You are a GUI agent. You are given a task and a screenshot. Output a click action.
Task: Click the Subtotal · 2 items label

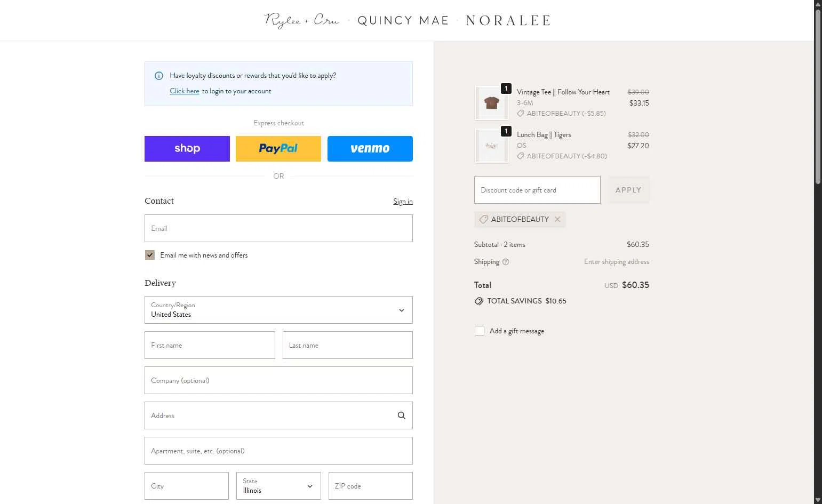coord(500,245)
